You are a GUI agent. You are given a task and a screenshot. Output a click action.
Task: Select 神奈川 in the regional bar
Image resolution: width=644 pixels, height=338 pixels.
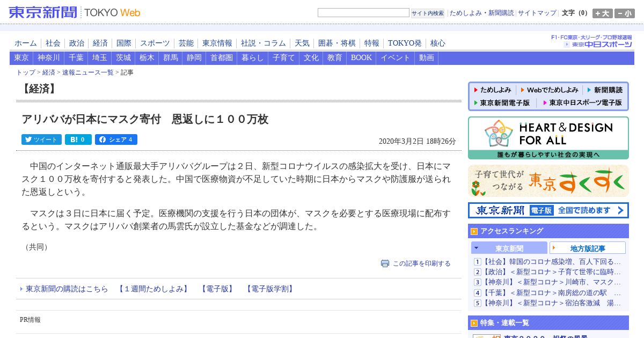click(49, 58)
